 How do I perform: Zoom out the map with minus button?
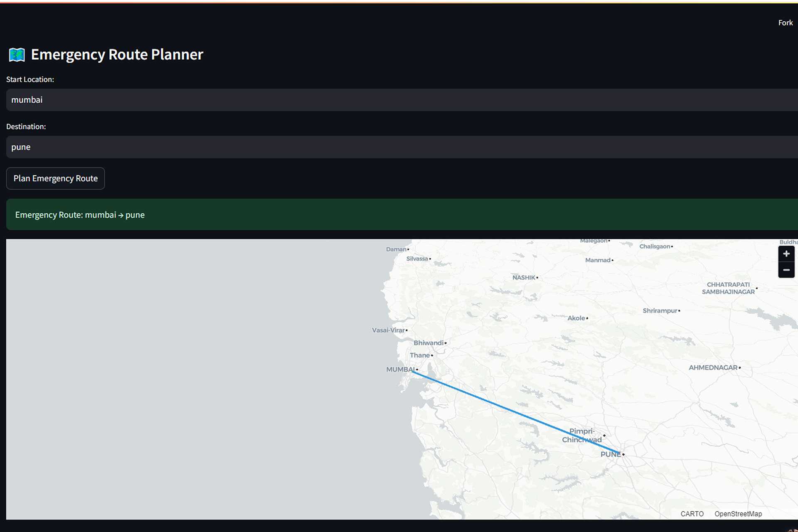click(x=786, y=270)
